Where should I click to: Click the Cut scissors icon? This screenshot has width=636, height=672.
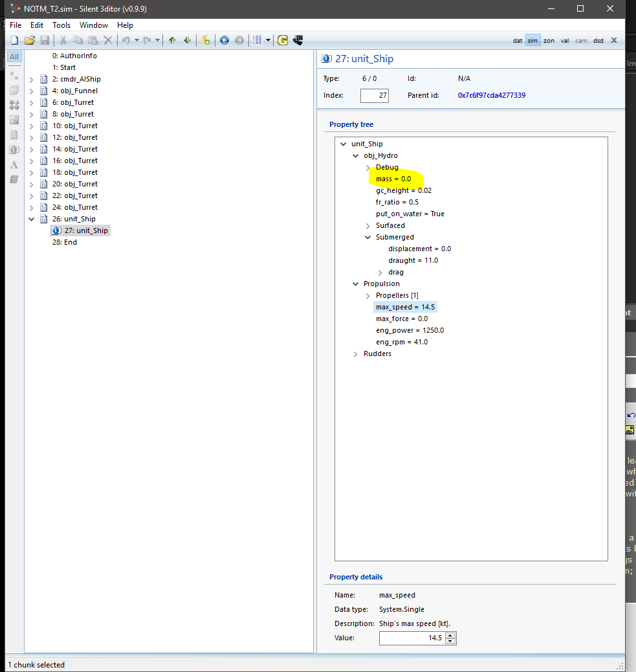[63, 40]
